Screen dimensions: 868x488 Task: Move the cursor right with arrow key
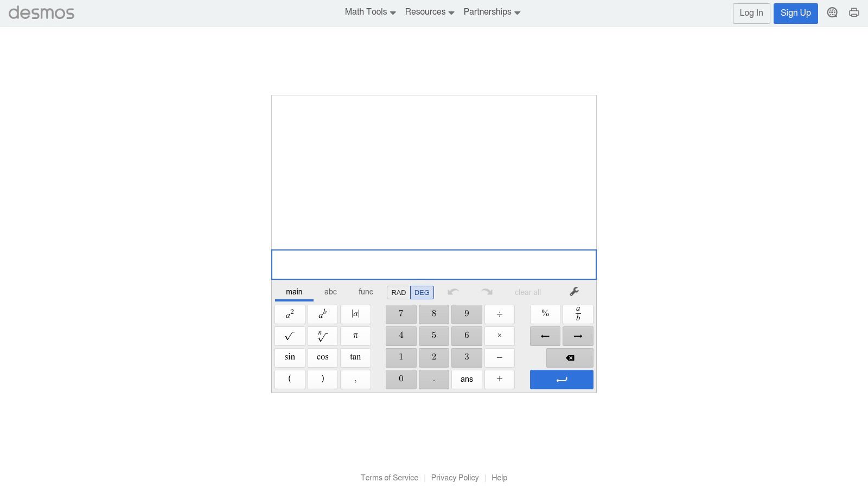[x=578, y=336]
